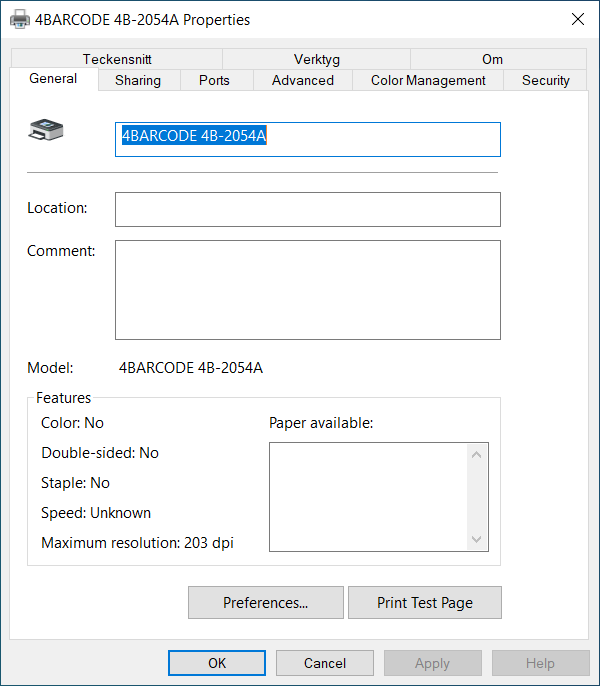Open the Ports tab
This screenshot has width=600, height=686.
(x=214, y=80)
